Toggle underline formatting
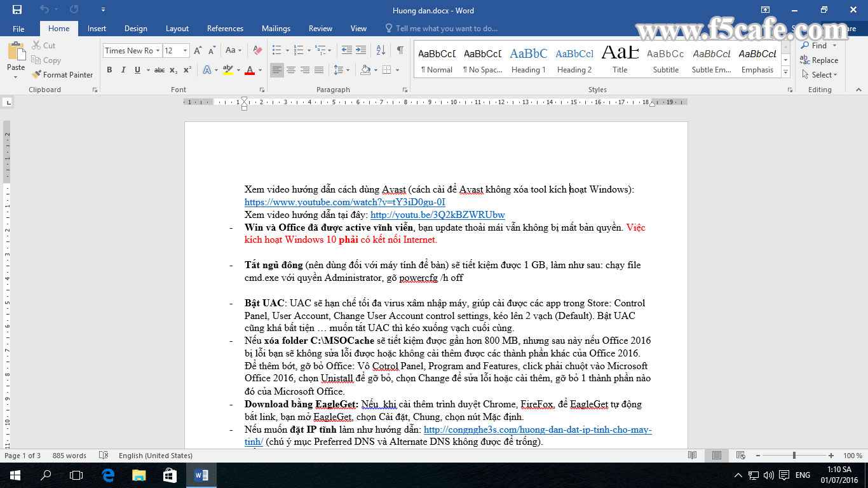Screen dimensions: 868x488 [137, 70]
